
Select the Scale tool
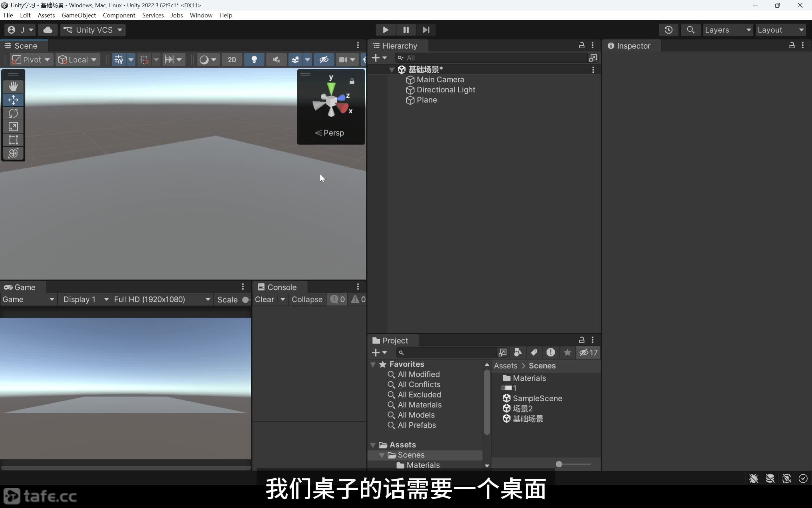click(13, 127)
